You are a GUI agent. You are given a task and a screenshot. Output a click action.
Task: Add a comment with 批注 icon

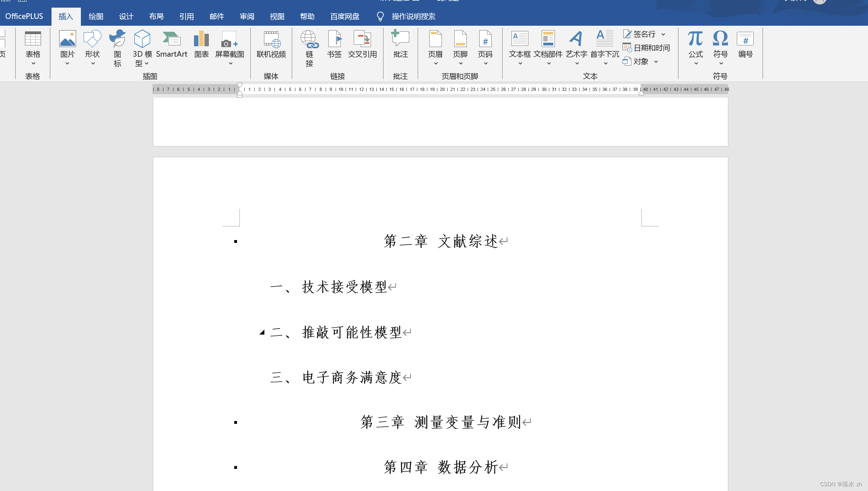point(400,38)
